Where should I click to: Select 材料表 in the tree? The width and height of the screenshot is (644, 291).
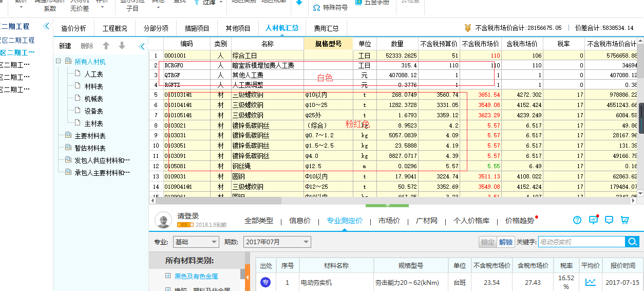point(94,86)
